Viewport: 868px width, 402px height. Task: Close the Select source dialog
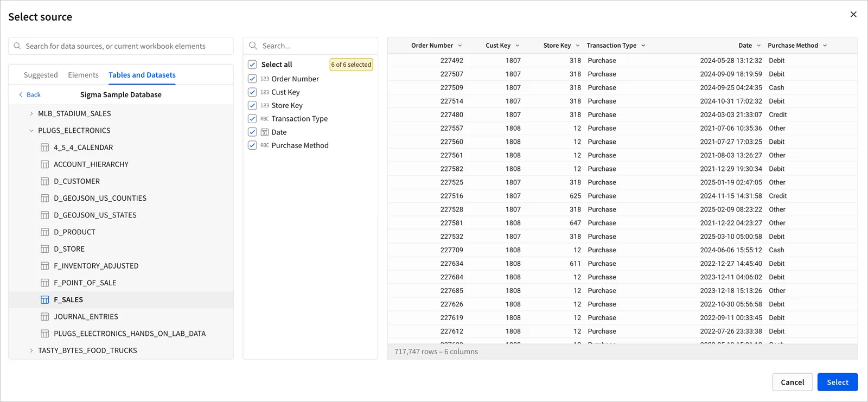853,15
